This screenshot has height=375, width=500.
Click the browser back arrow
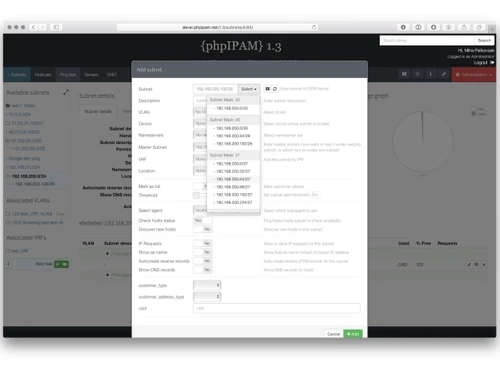coord(33,27)
